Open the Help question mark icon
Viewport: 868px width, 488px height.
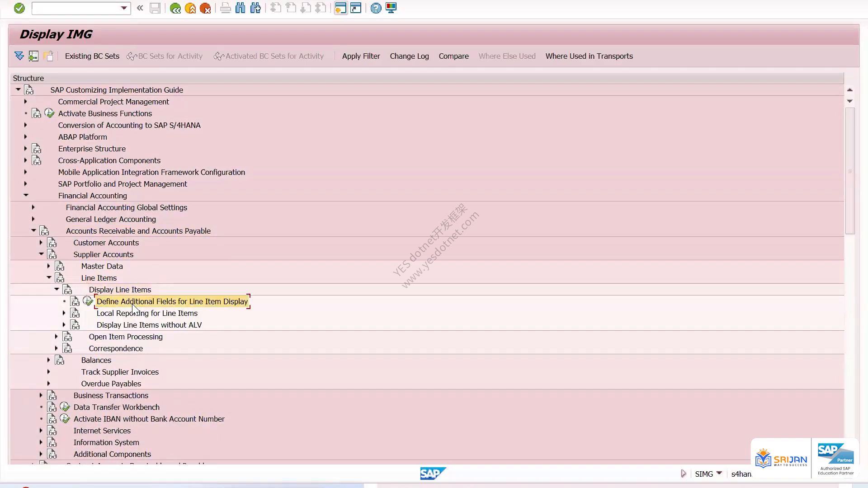(376, 8)
